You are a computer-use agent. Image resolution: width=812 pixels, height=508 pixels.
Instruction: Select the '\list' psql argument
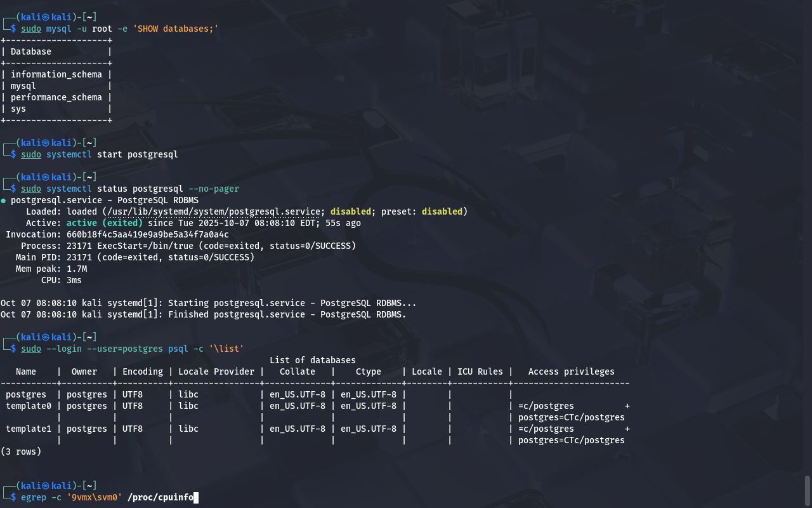click(226, 349)
